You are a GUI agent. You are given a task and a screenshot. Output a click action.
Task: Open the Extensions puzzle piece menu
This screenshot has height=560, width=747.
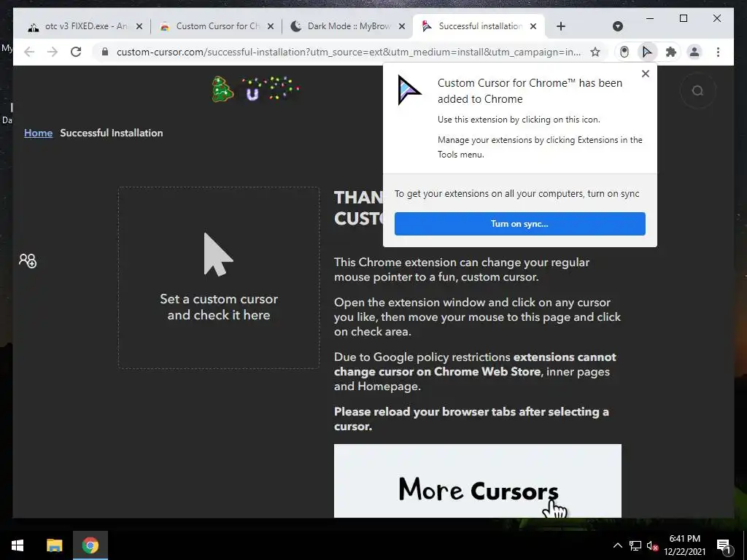tap(671, 52)
